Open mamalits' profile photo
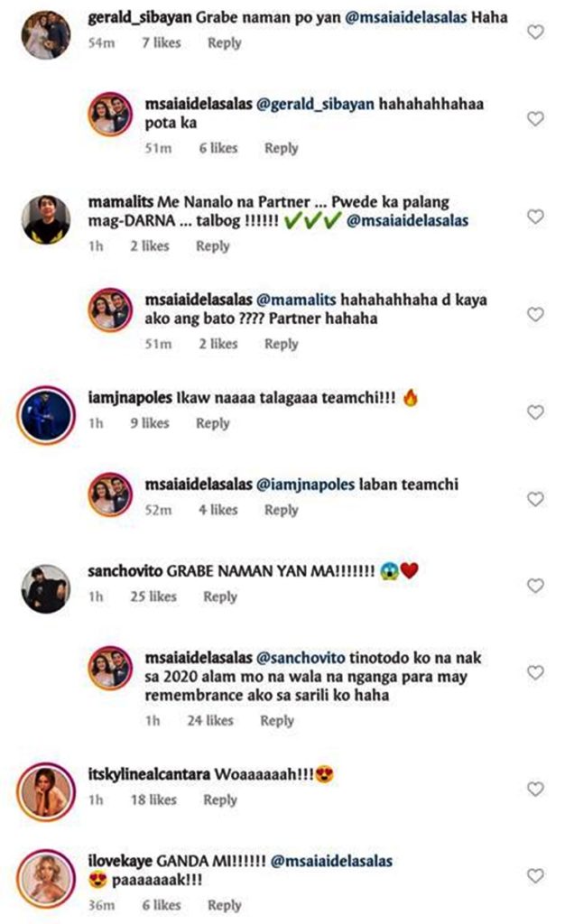 [46, 219]
